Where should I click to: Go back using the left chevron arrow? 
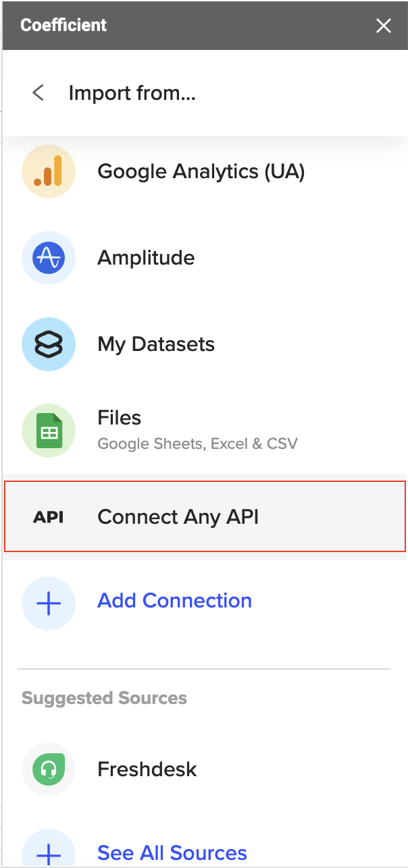coord(38,92)
